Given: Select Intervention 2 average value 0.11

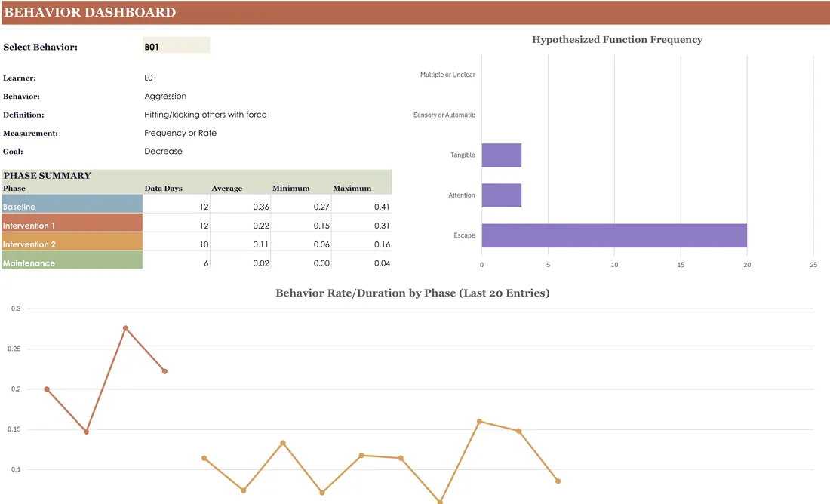Looking at the screenshot, I should tap(261, 244).
